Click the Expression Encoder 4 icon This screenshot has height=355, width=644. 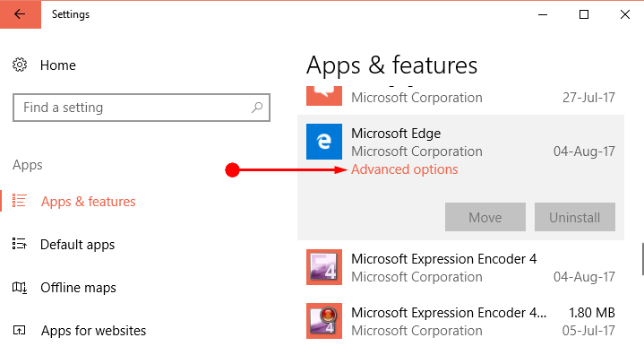[x=324, y=267]
